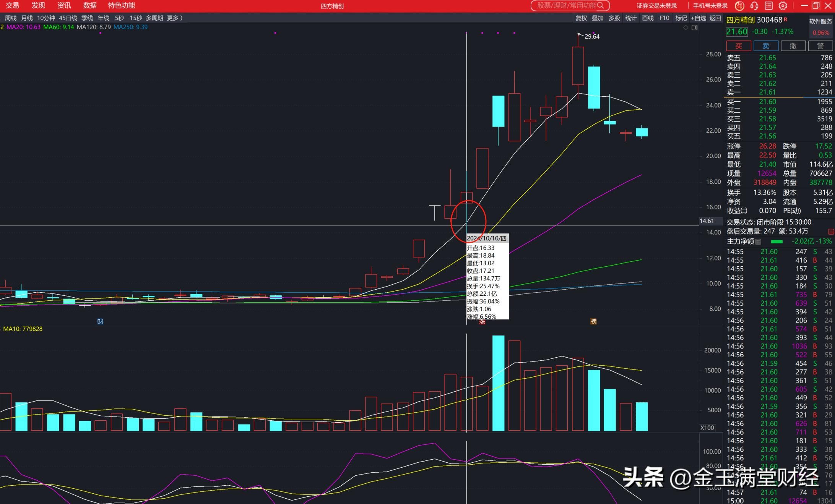
Task: Open the customer service headset icon
Action: (754, 6)
